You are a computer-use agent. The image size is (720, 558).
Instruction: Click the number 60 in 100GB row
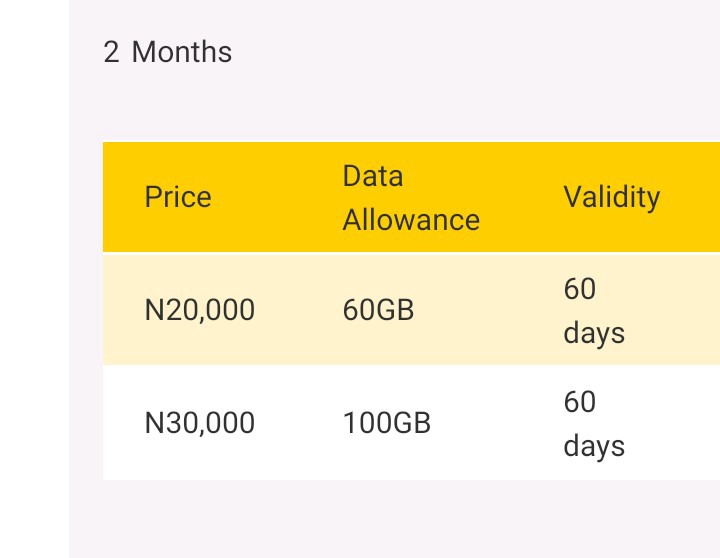point(579,402)
